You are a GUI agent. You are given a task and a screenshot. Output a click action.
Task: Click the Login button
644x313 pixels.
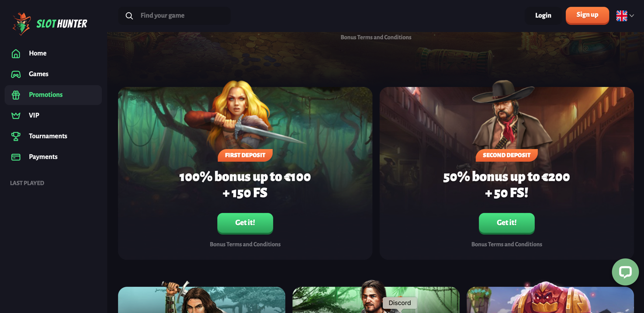(543, 15)
